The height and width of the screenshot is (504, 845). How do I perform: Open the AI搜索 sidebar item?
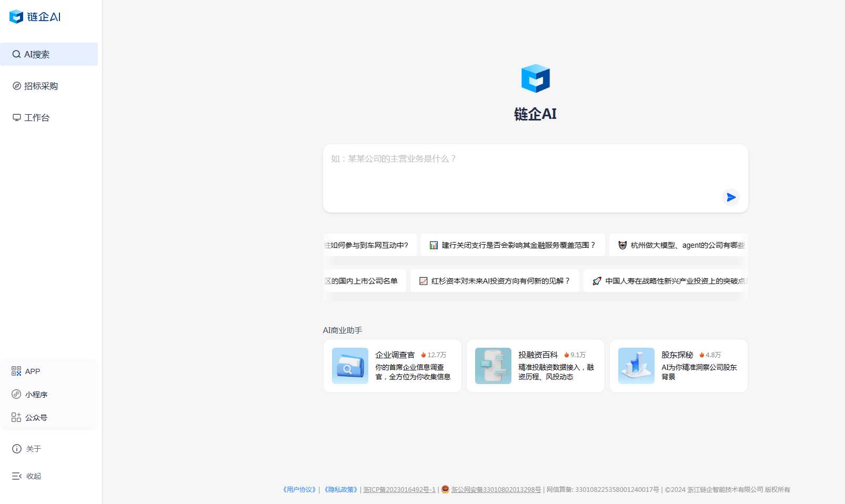tap(49, 54)
